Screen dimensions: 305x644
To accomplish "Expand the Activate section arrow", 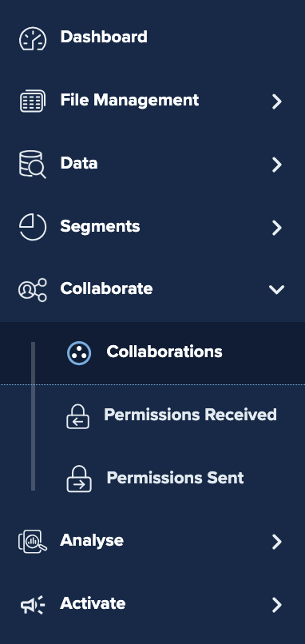I will (x=277, y=605).
